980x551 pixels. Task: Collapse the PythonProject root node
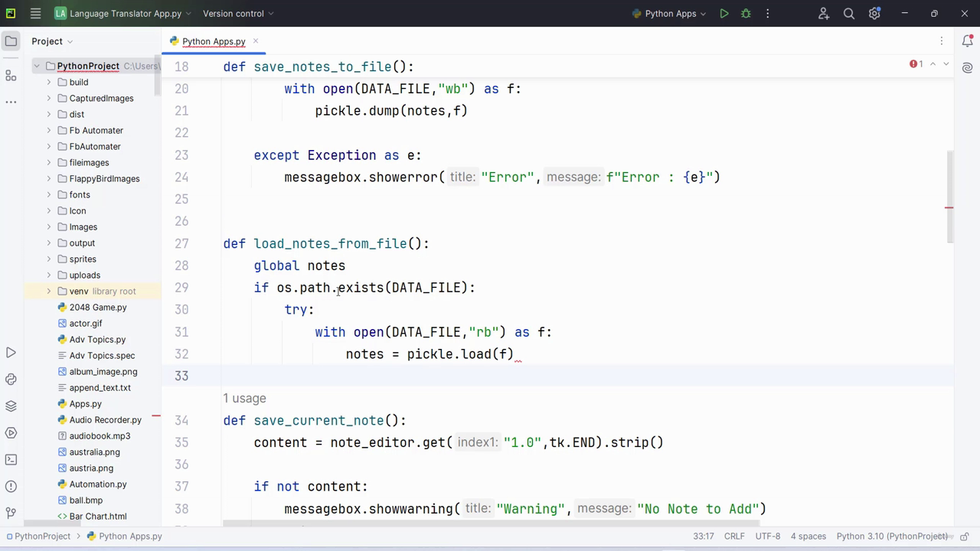pyautogui.click(x=36, y=66)
